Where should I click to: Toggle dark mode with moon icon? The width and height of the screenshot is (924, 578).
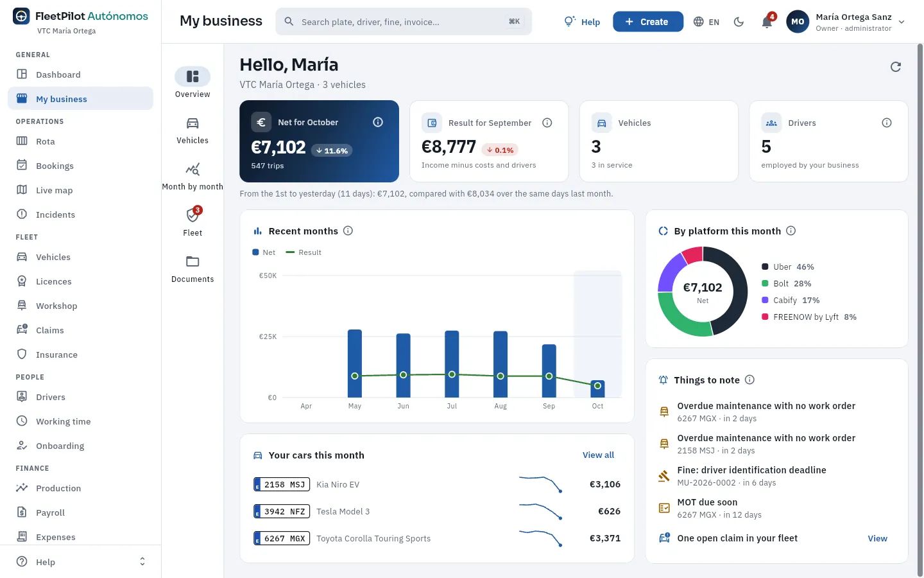coord(739,22)
